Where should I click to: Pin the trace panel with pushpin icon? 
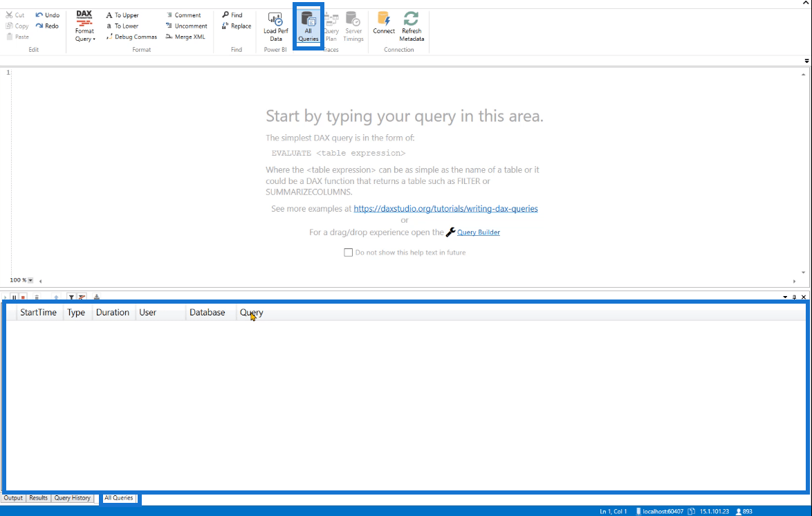[x=795, y=297]
